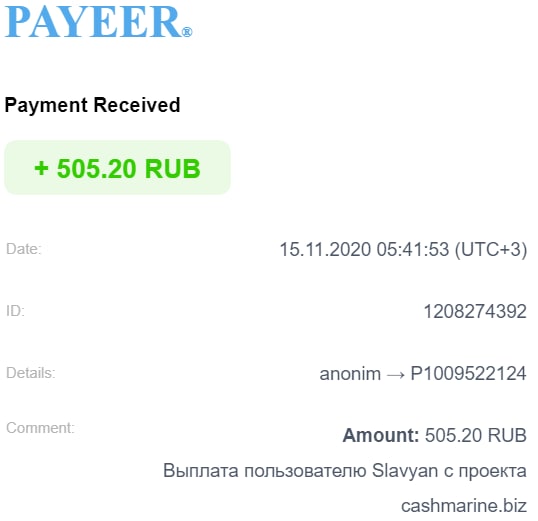Click the PAYEER logo

(x=98, y=21)
